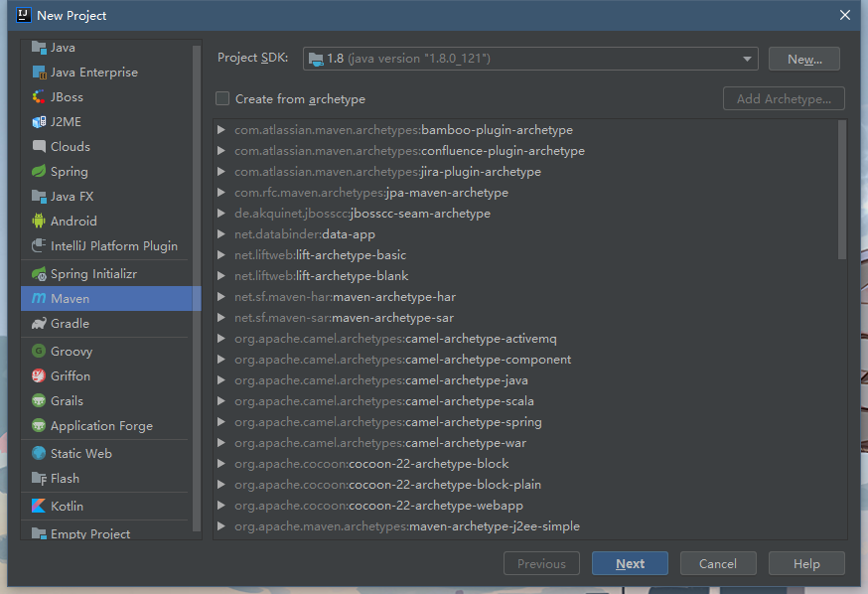The height and width of the screenshot is (594, 868).
Task: Click the Android robot icon
Action: pos(39,222)
